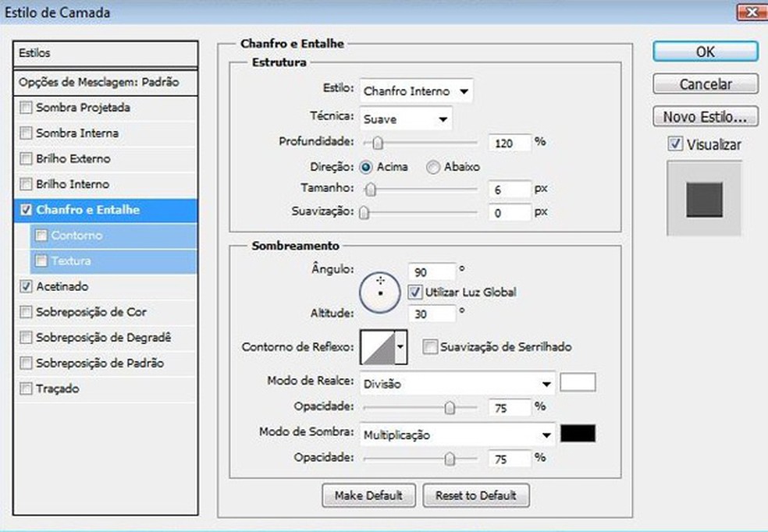This screenshot has height=532, width=768.
Task: Enable the Sombra Projetada checkbox
Action: [x=26, y=108]
